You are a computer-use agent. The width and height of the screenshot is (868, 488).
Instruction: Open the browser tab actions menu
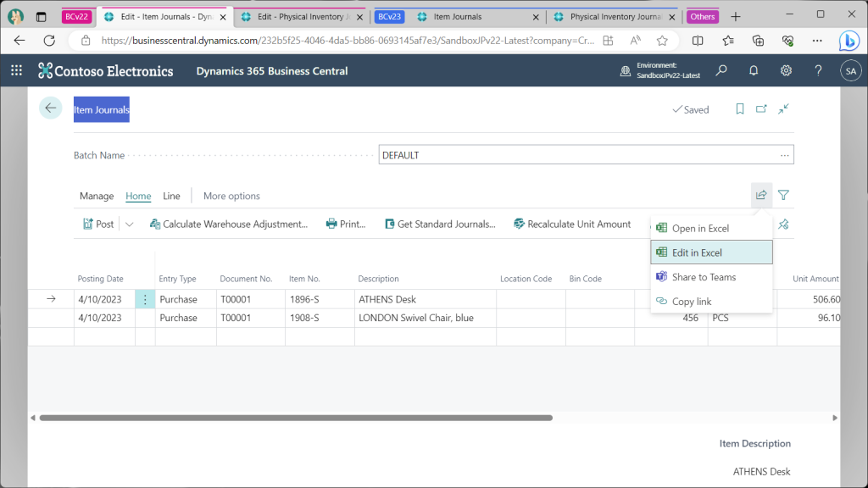[41, 17]
